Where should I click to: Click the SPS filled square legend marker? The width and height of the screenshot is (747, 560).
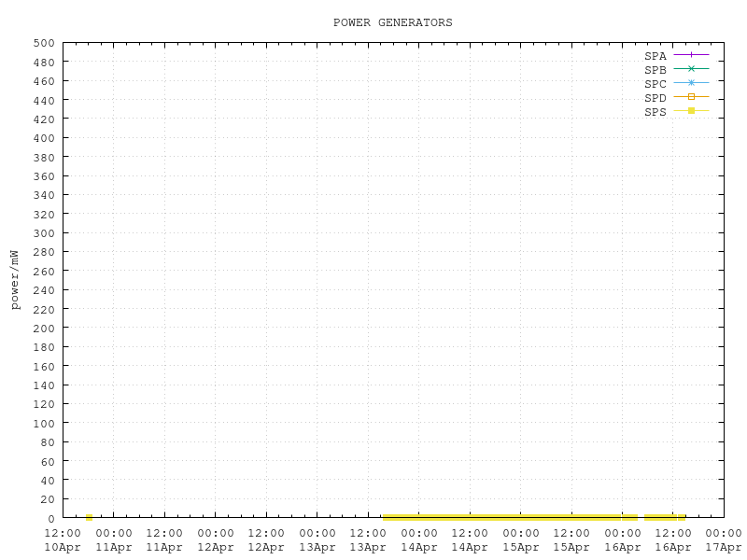[692, 111]
